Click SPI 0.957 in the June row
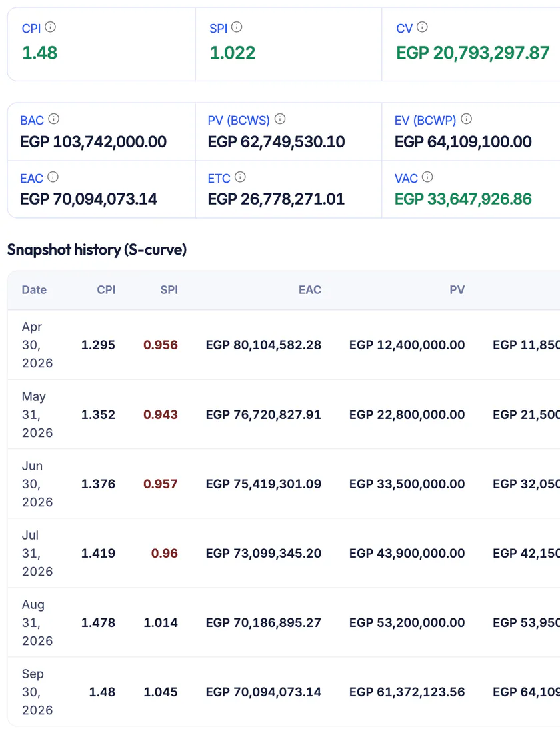Image resolution: width=560 pixels, height=747 pixels. coord(161,484)
